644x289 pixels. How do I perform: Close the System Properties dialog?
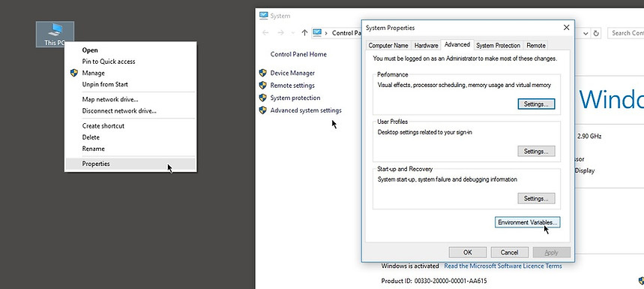pos(566,28)
